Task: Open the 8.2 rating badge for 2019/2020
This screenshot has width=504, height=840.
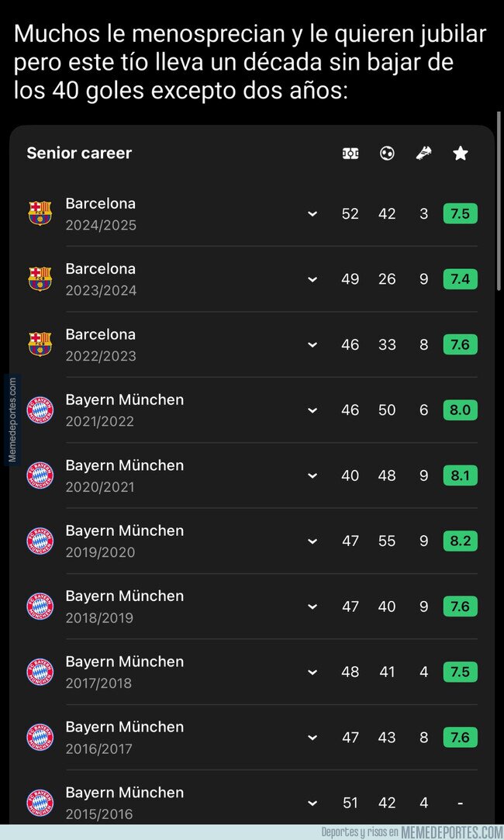Action: (x=461, y=541)
